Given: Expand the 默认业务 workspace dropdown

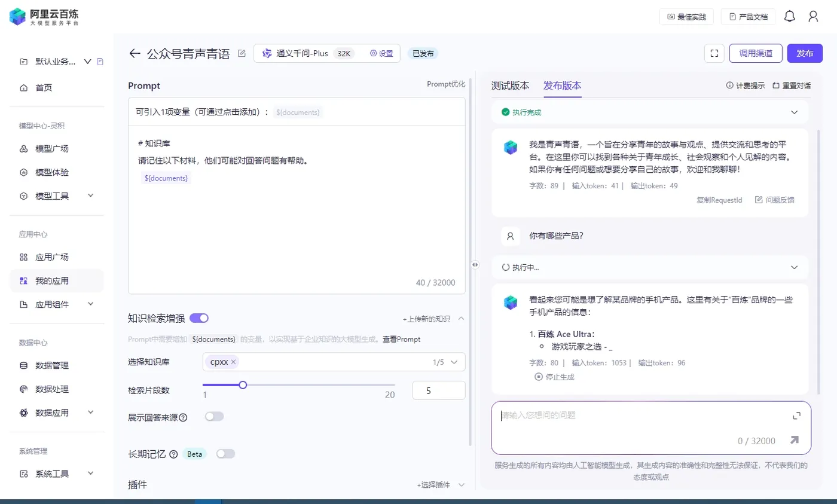Looking at the screenshot, I should 87,61.
